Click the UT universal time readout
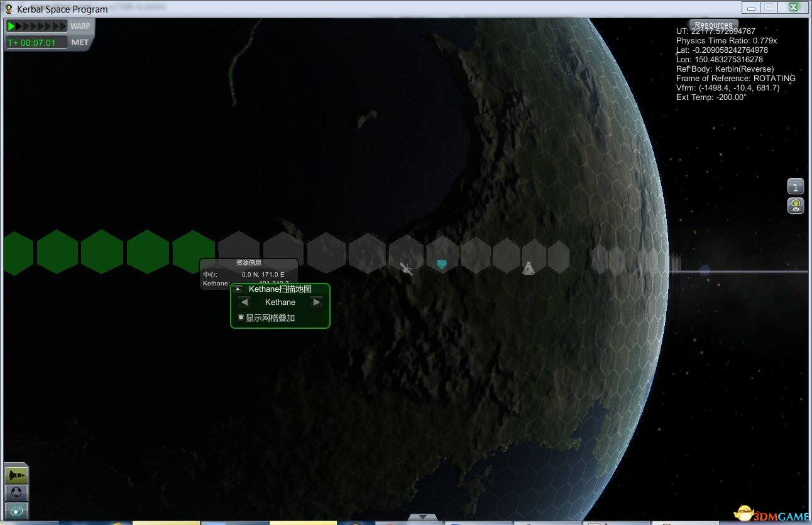The image size is (812, 525). click(716, 31)
